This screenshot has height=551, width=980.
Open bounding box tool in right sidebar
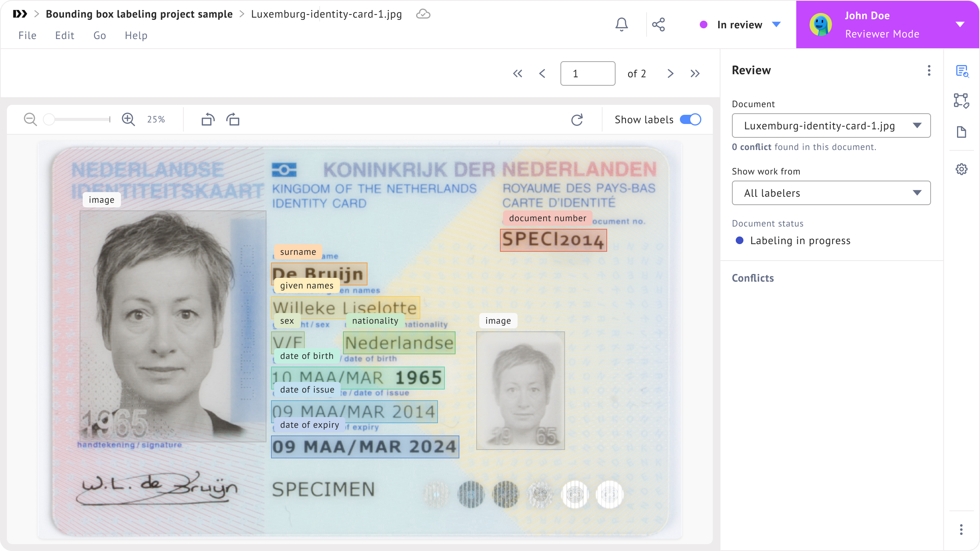(961, 101)
